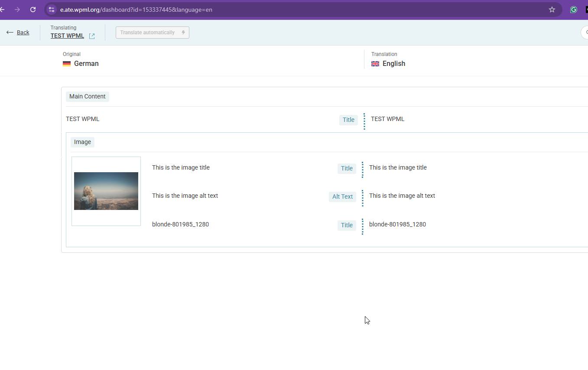This screenshot has width=588, height=370.
Task: Click the Main Content section label
Action: [88, 96]
